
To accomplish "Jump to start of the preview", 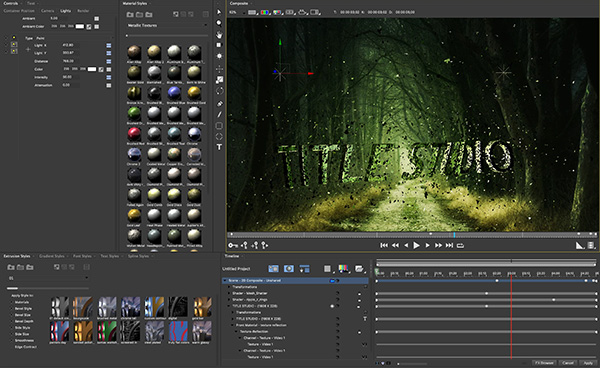I will coord(384,246).
